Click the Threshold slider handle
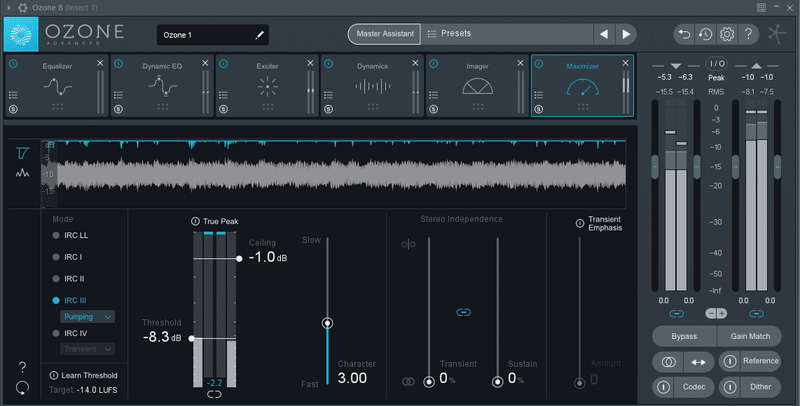Image resolution: width=800 pixels, height=406 pixels. tap(191, 338)
